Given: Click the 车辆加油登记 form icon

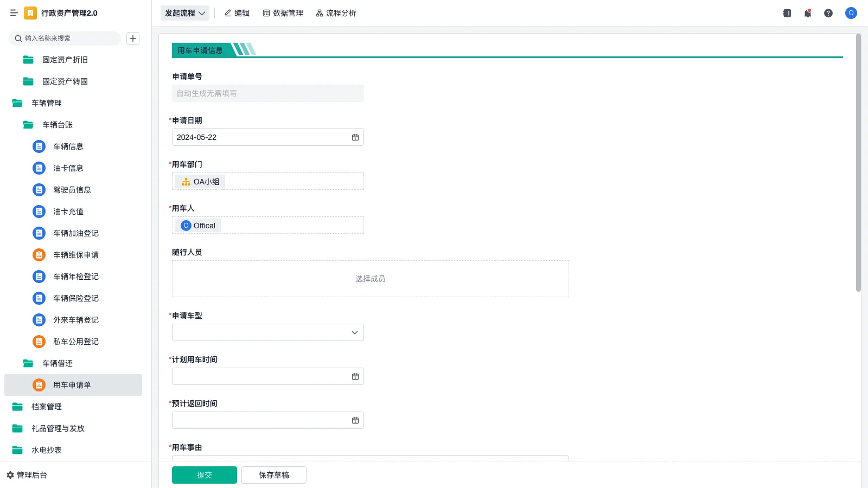Looking at the screenshot, I should [x=39, y=233].
